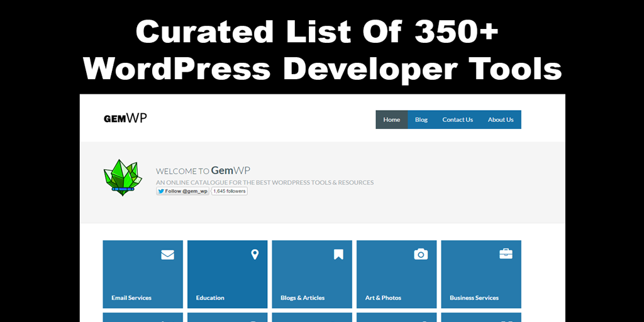
Task: Open the About Us menu item
Action: tap(501, 119)
